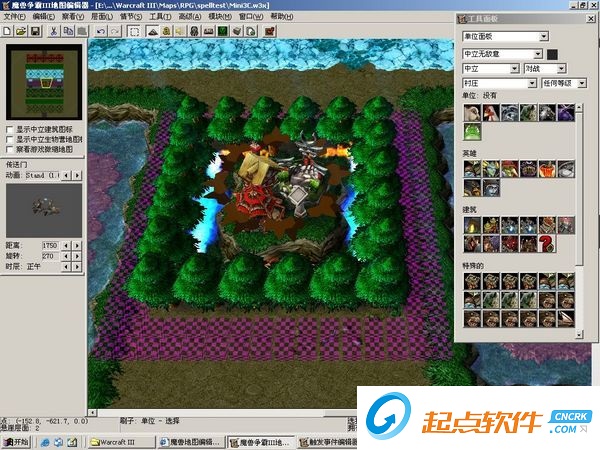Screen dimensions: 600x450
Task: Open the 情节(S) menu
Action: pyautogui.click(x=131, y=16)
